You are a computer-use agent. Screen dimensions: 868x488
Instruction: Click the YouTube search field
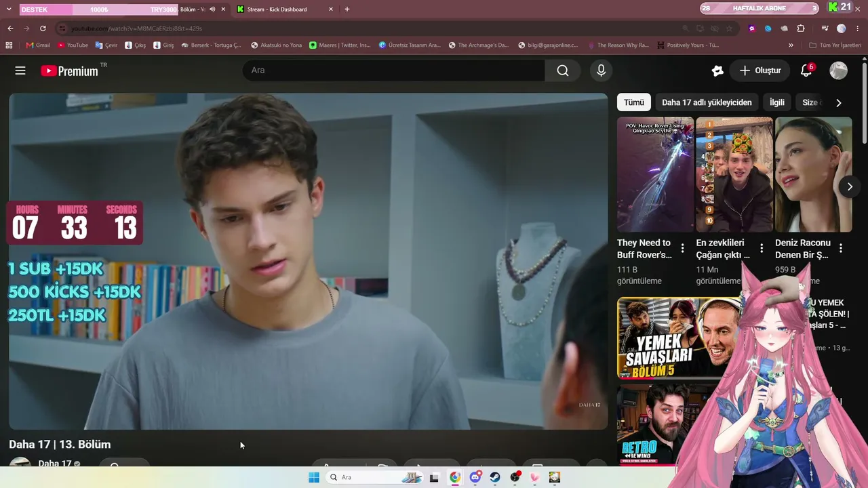point(393,70)
